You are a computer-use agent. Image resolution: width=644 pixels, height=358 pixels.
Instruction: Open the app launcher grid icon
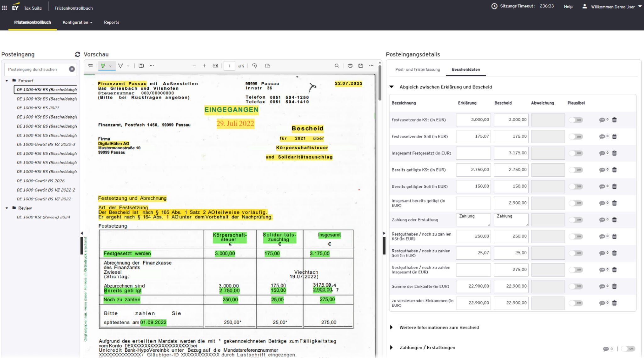point(4,8)
